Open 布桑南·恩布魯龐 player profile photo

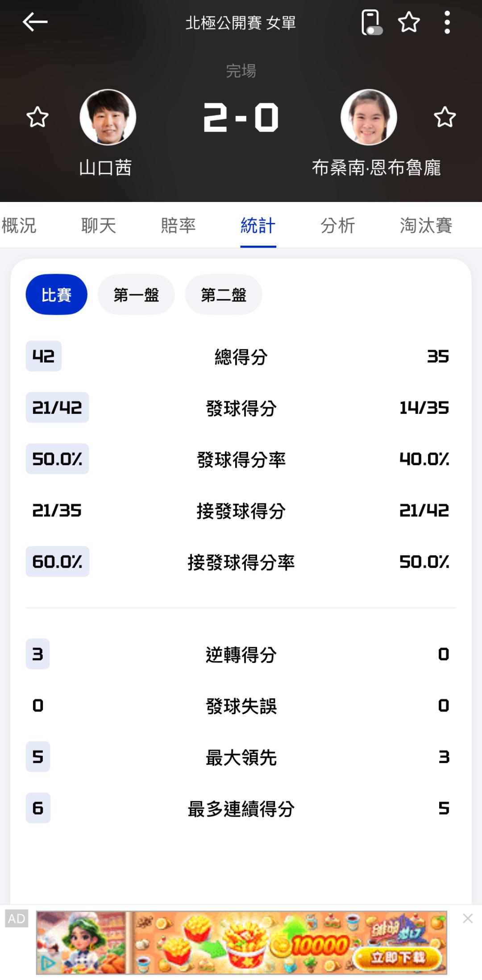pos(369,117)
